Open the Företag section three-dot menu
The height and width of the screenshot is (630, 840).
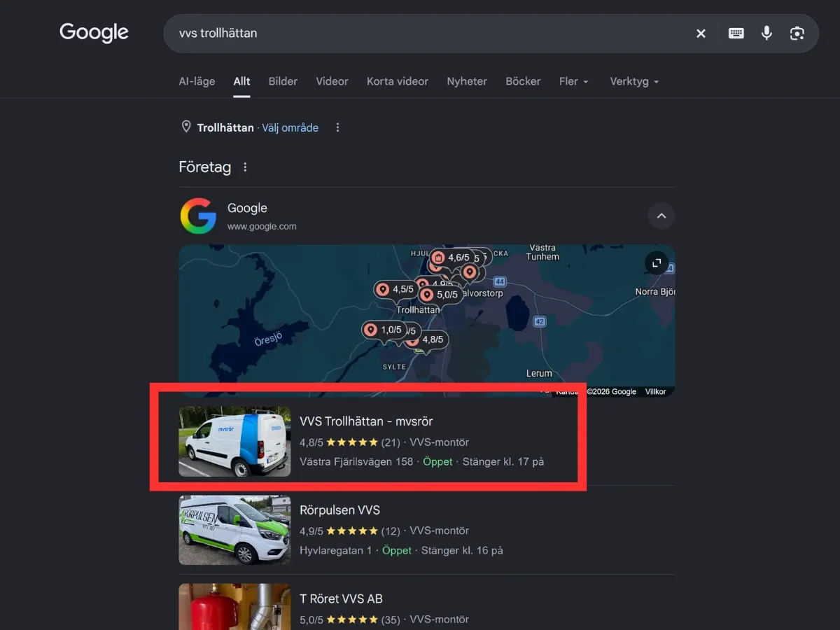click(x=245, y=167)
